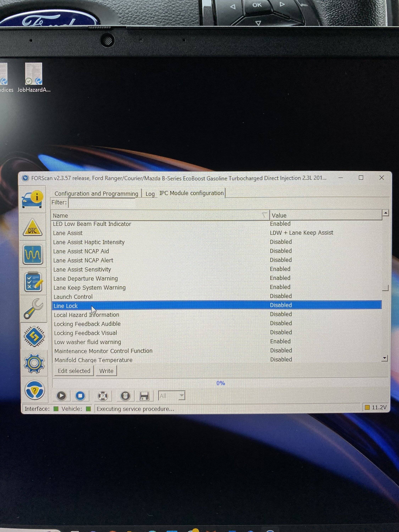Viewport: 399px width, 532px height.
Task: Select the 'Lane Assist Haptic Intensity' row
Action: [x=217, y=242]
